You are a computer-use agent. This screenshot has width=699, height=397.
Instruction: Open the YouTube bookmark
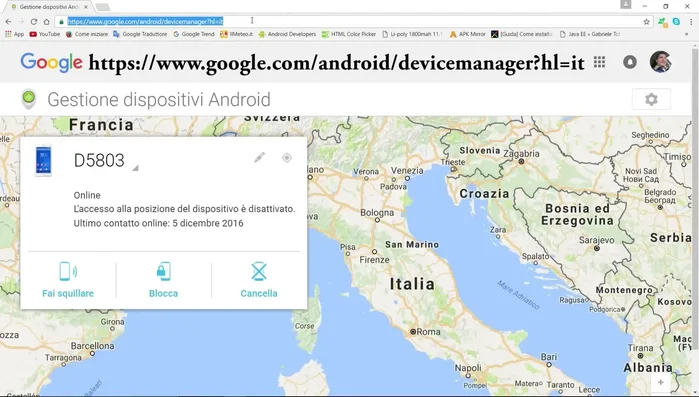[x=45, y=34]
